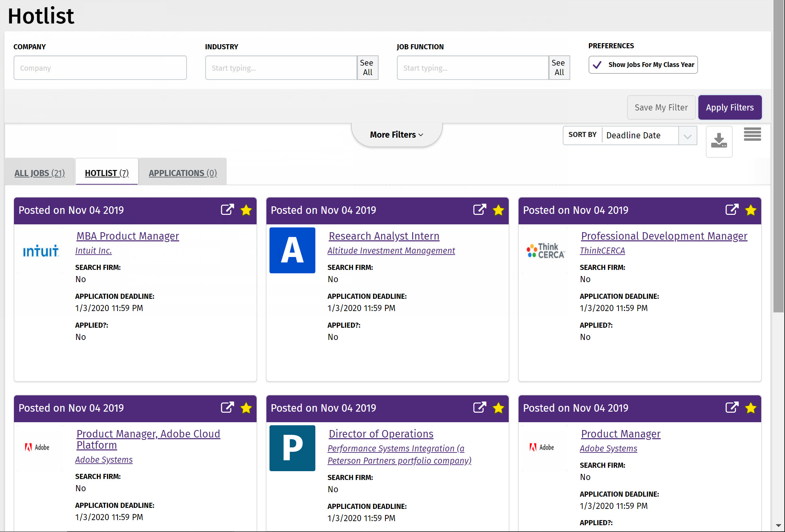785x532 pixels.
Task: Open Director of Operations external link icon
Action: (479, 408)
